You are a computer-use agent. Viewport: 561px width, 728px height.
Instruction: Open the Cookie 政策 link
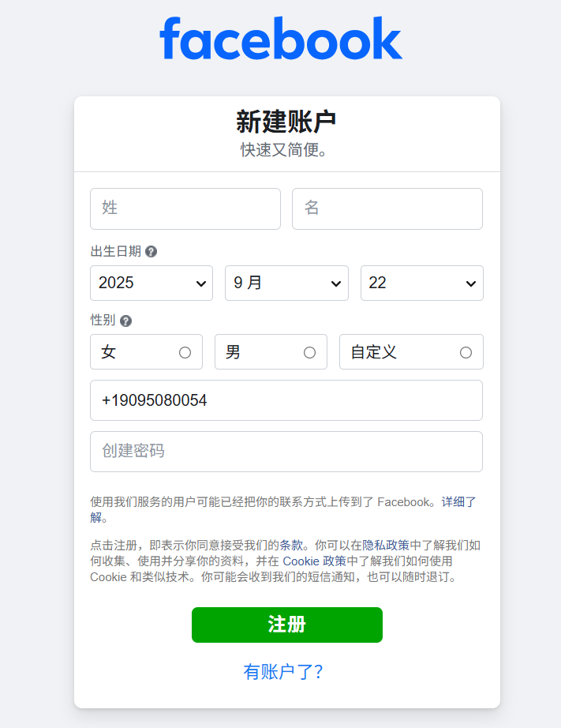(315, 561)
